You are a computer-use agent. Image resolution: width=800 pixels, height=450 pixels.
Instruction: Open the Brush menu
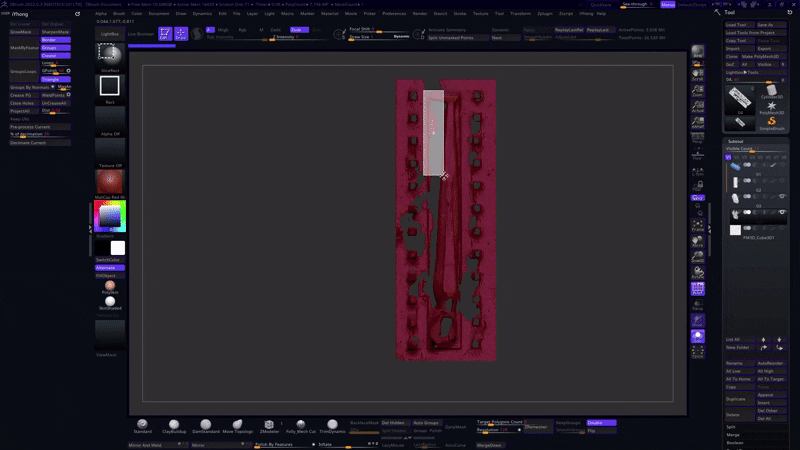(x=119, y=14)
